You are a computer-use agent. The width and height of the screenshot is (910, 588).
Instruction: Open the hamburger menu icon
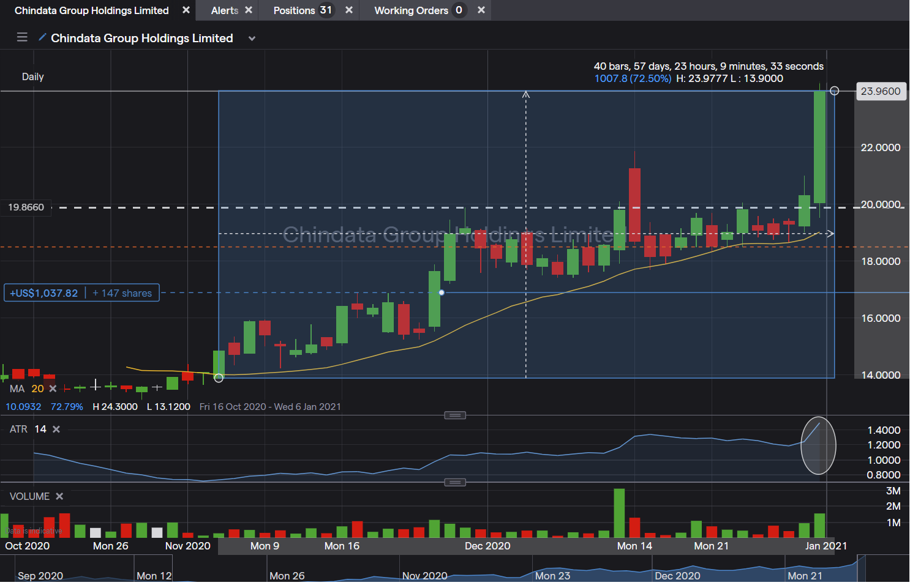[22, 37]
